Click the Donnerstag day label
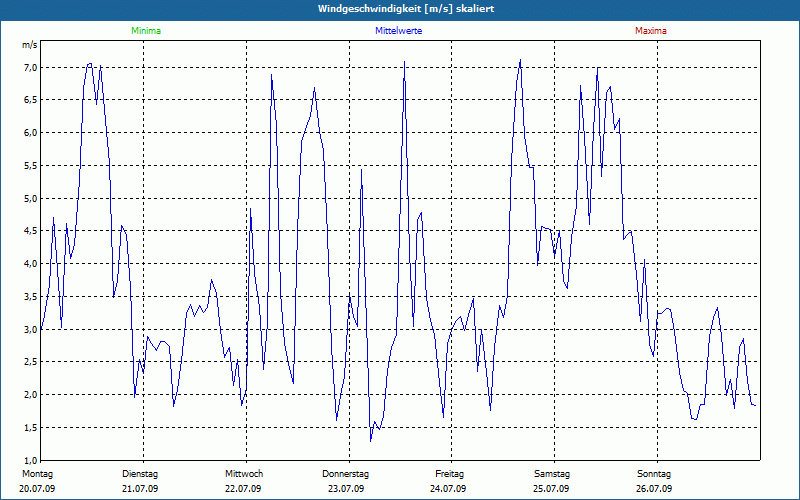 tap(345, 474)
